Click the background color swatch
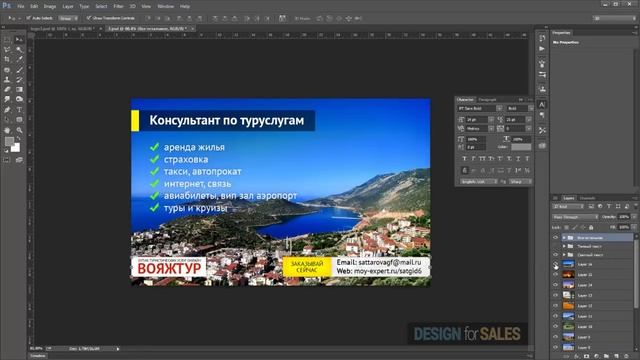Screen dimensions: 640x360 click(16, 149)
